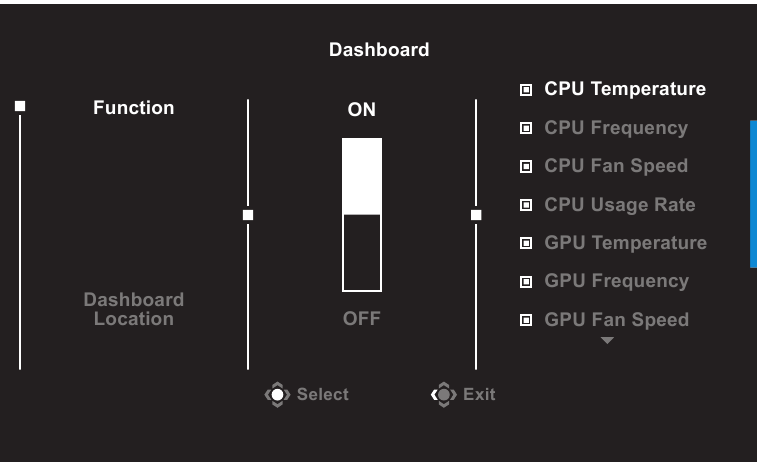The height and width of the screenshot is (462, 757).
Task: Toggle the GPU Temperature checkbox
Action: pos(526,243)
